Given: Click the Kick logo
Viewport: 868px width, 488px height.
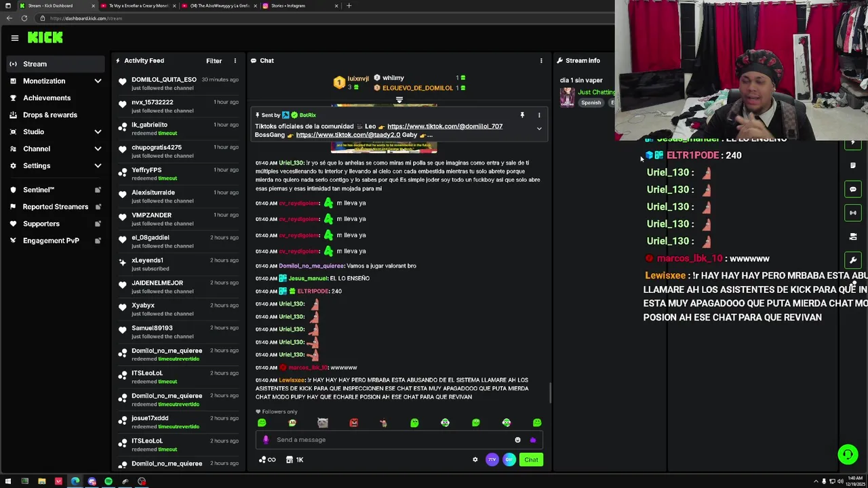Looking at the screenshot, I should (x=45, y=38).
